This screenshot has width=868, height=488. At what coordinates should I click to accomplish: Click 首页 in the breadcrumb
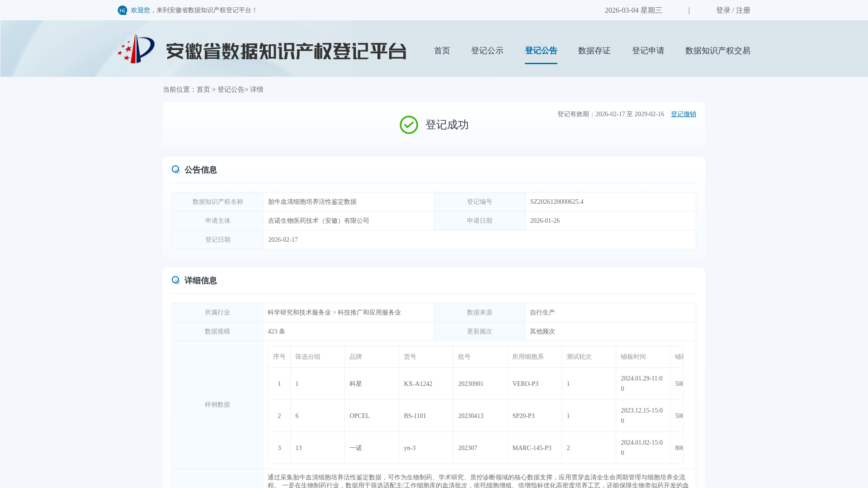click(203, 89)
